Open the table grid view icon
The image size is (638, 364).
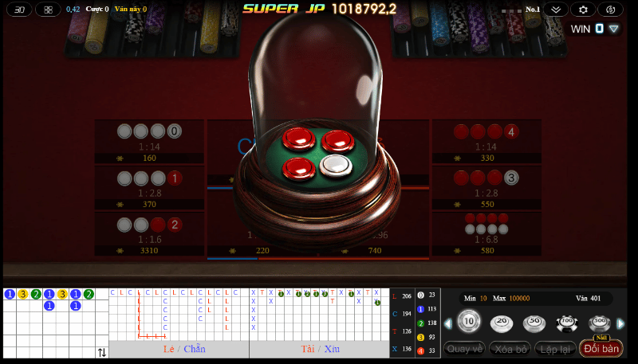tap(48, 10)
